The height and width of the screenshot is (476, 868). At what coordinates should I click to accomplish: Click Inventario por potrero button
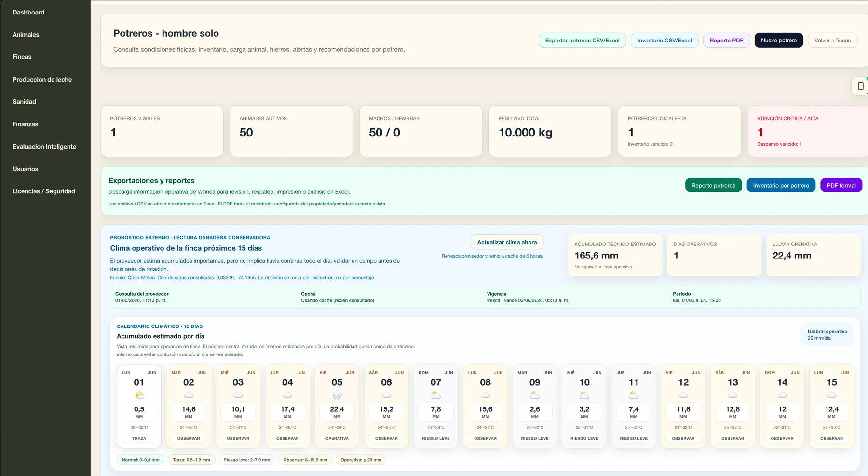coord(781,185)
